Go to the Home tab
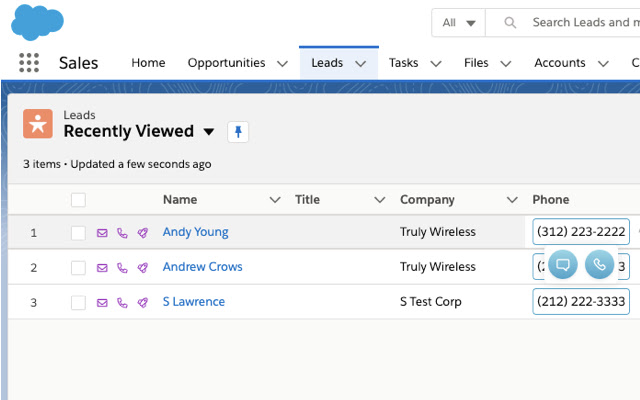 (148, 63)
